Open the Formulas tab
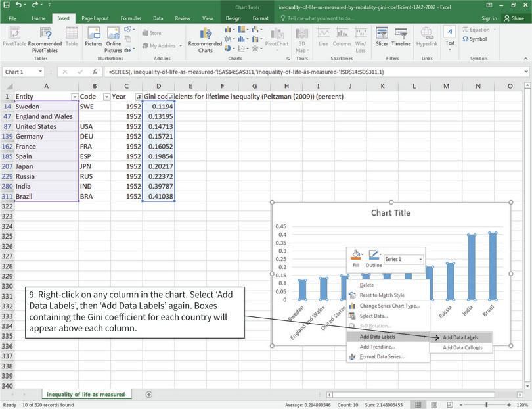Image resolution: width=532 pixels, height=409 pixels. (131, 18)
